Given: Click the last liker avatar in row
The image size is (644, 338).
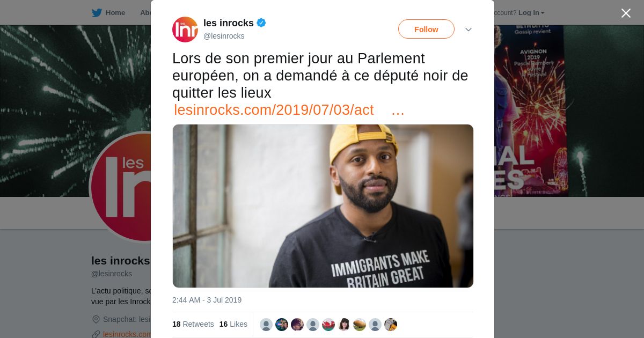Looking at the screenshot, I should [x=391, y=325].
